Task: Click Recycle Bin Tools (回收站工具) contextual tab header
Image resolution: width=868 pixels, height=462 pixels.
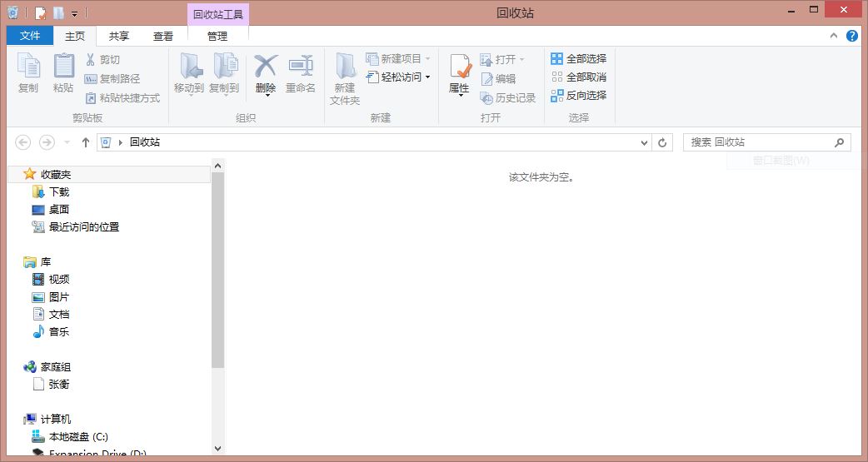Action: point(218,14)
